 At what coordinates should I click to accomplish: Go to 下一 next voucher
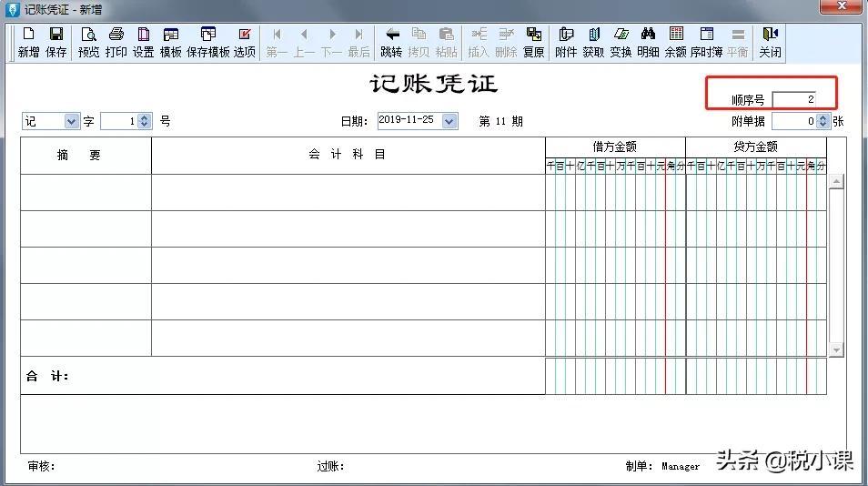pyautogui.click(x=331, y=42)
